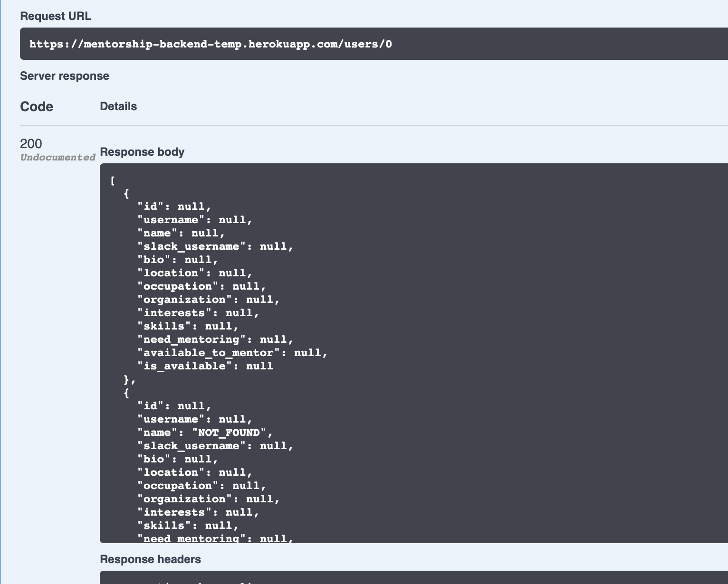Click the "Details" column header
This screenshot has width=728, height=584.
pos(118,106)
